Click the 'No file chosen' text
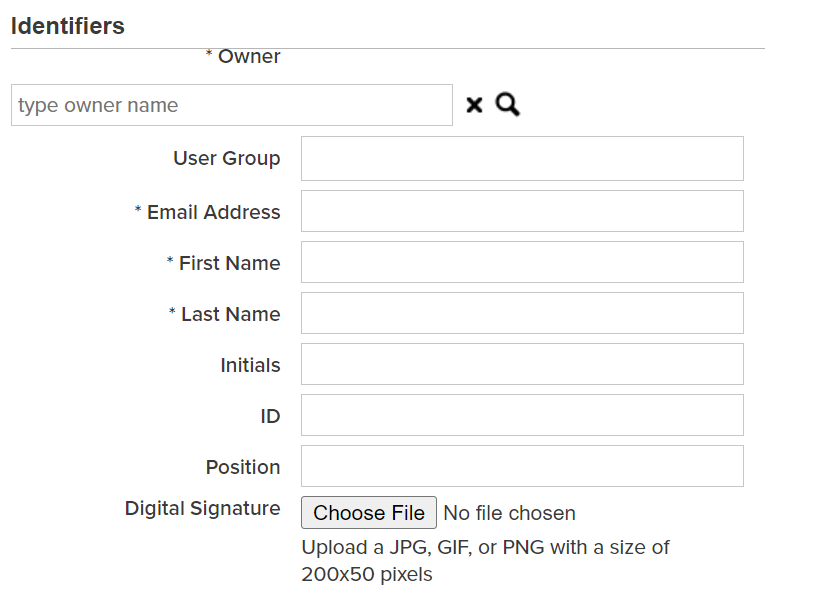The width and height of the screenshot is (822, 602). coord(509,513)
